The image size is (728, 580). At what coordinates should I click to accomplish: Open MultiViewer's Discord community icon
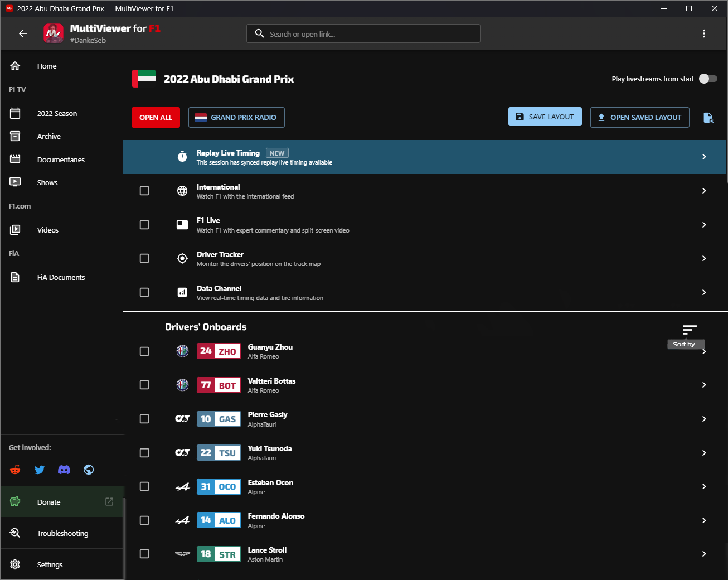pyautogui.click(x=64, y=470)
